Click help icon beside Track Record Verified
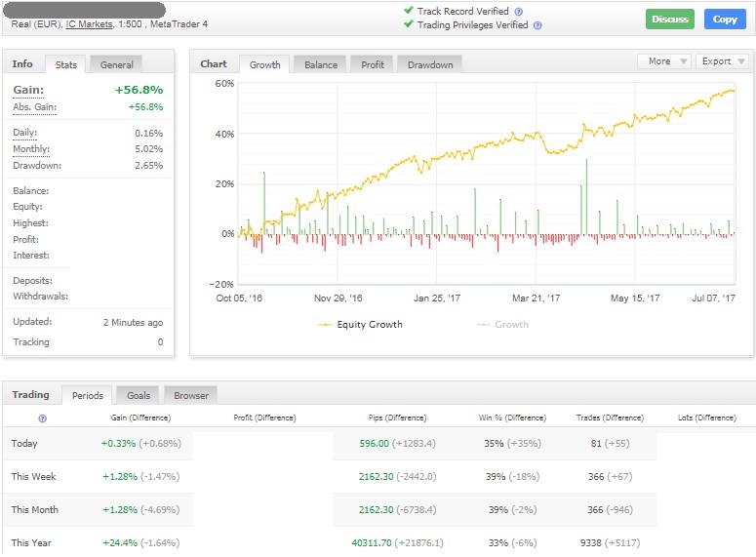 519,12
